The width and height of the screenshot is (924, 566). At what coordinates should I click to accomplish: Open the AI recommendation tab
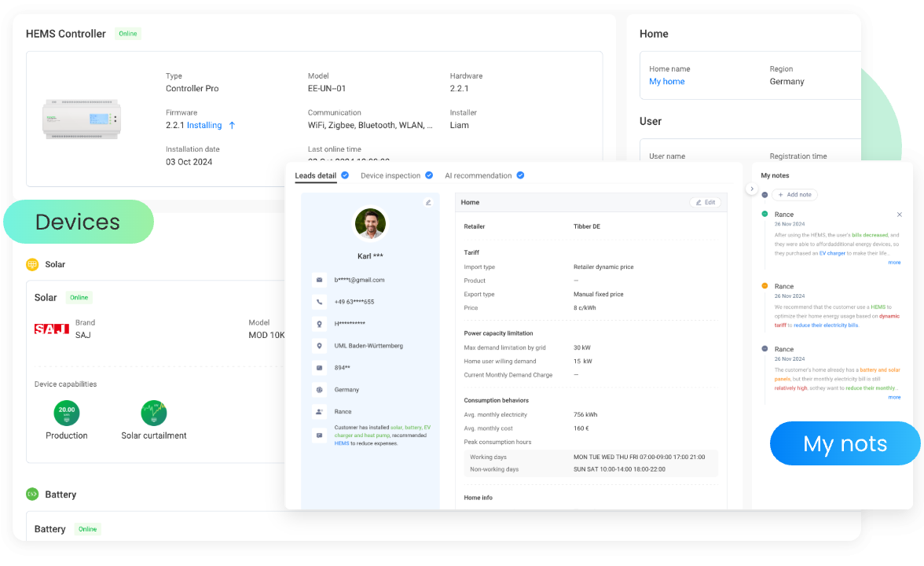click(x=478, y=175)
